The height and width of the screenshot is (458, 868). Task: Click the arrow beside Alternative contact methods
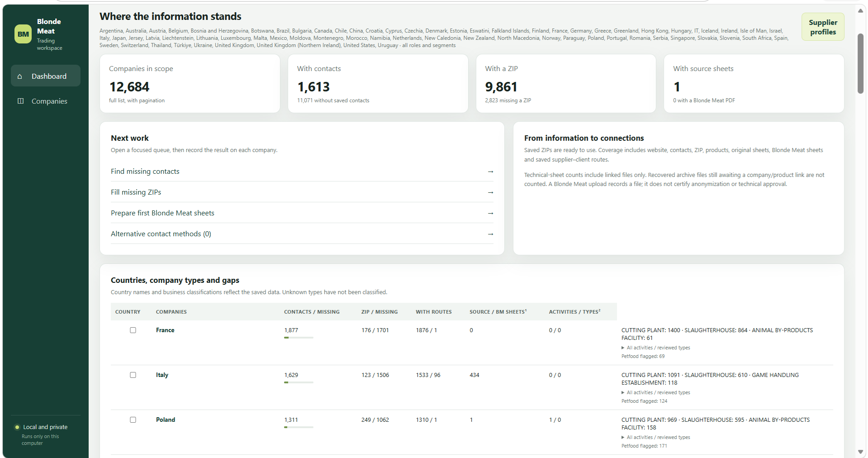(x=490, y=234)
